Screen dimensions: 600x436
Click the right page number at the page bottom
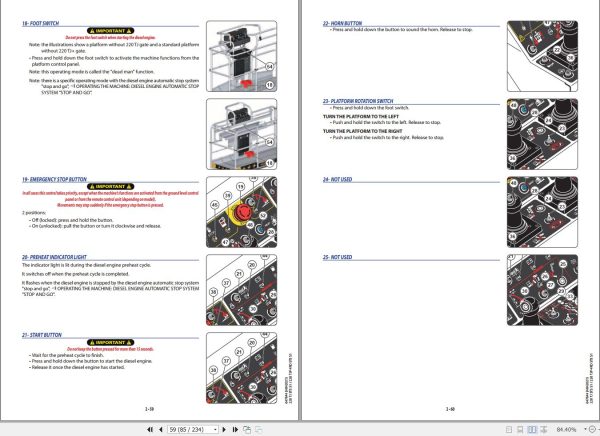pos(450,409)
